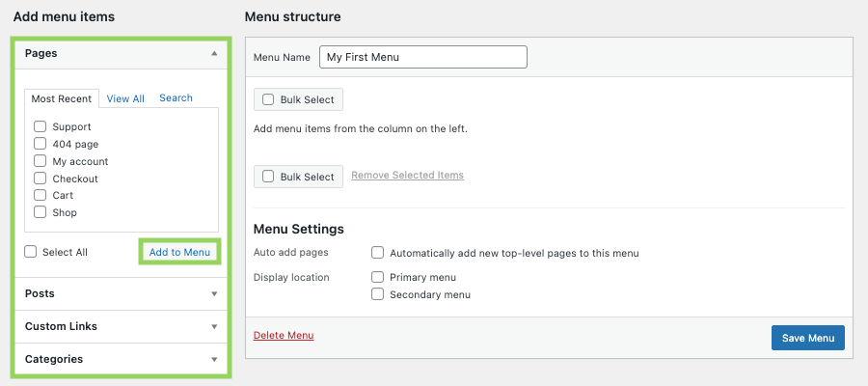
Task: Tick the Cart page checkbox
Action: click(41, 195)
